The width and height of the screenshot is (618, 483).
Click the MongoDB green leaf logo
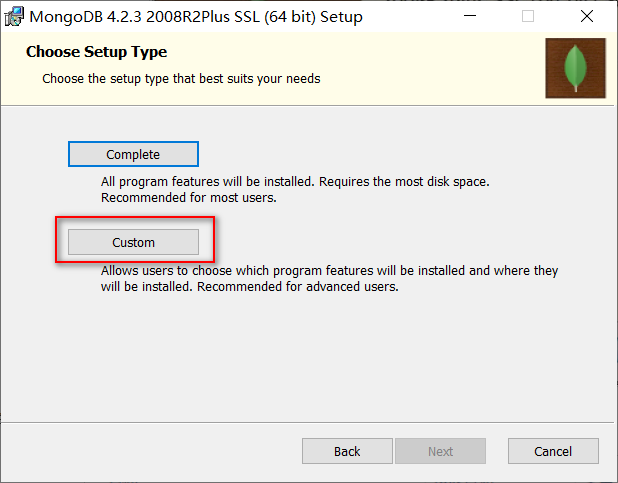click(575, 68)
